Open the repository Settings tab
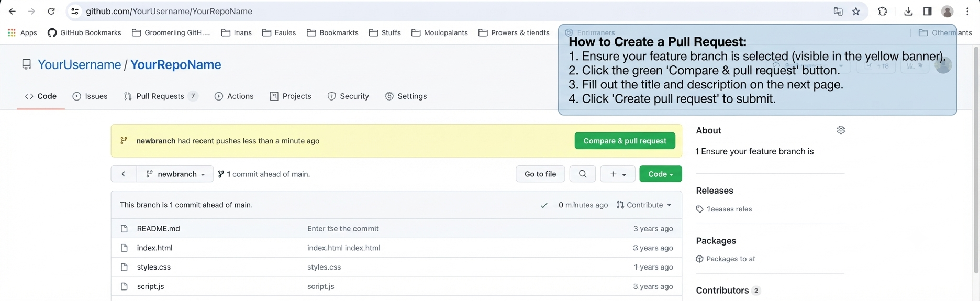Image resolution: width=980 pixels, height=301 pixels. pyautogui.click(x=406, y=96)
